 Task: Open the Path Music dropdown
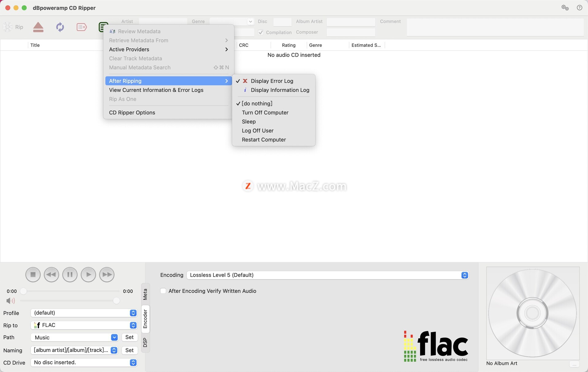coord(74,337)
